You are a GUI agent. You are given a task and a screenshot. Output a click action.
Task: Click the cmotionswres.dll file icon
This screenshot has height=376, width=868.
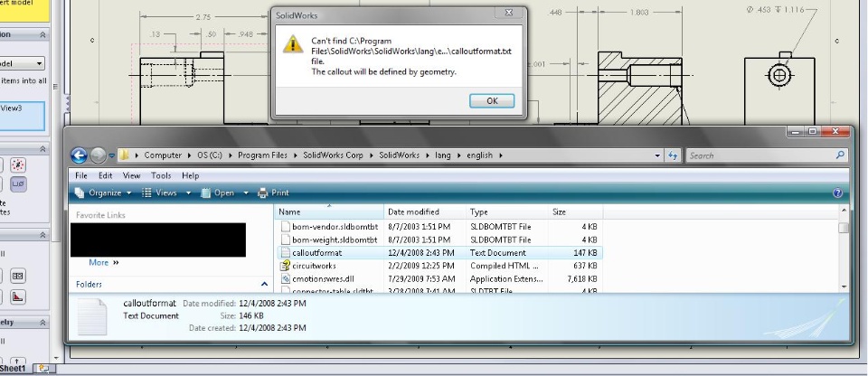[286, 279]
